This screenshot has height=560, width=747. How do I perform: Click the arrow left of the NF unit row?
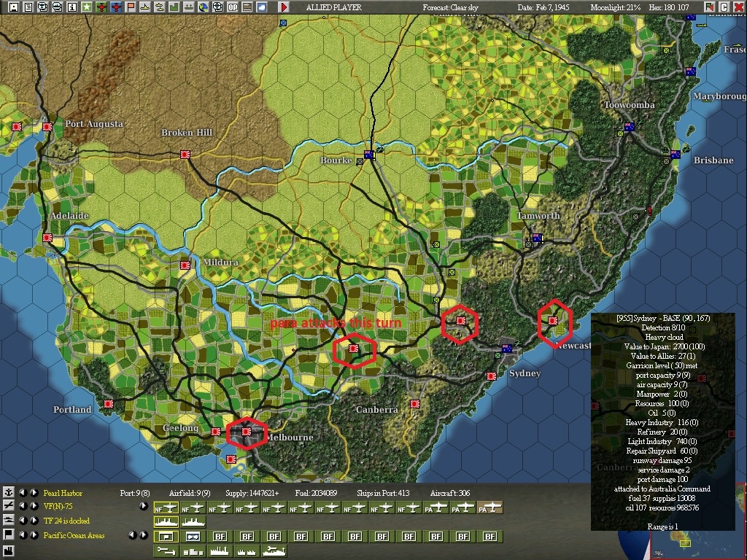[143, 506]
